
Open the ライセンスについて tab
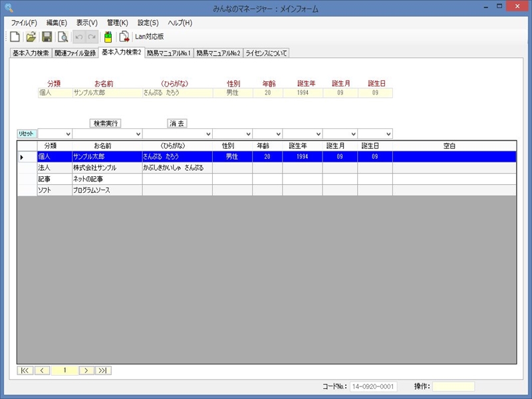point(266,53)
